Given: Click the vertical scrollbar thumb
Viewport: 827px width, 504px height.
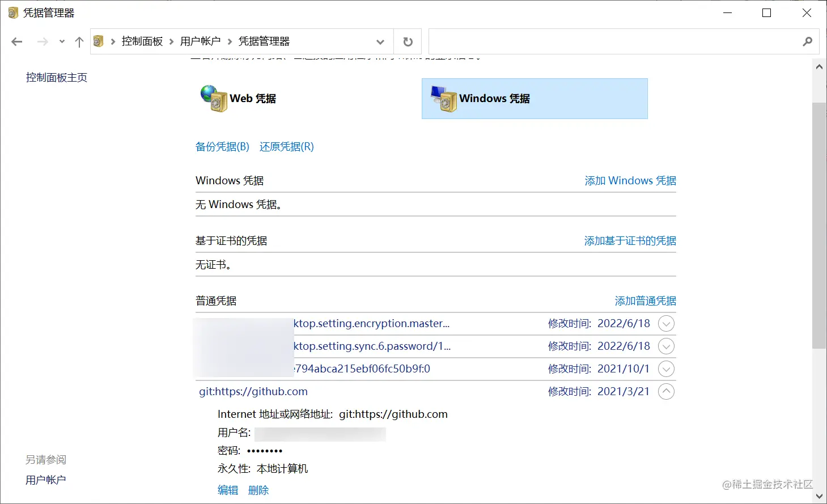Looking at the screenshot, I should (x=819, y=226).
